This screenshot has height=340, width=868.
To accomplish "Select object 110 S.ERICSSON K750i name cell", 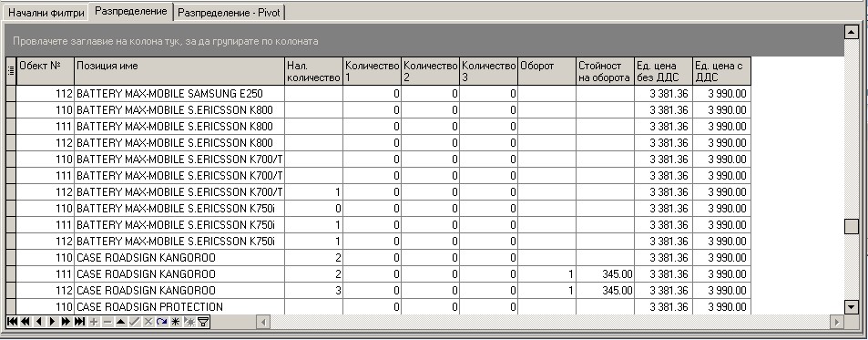I will [x=179, y=209].
